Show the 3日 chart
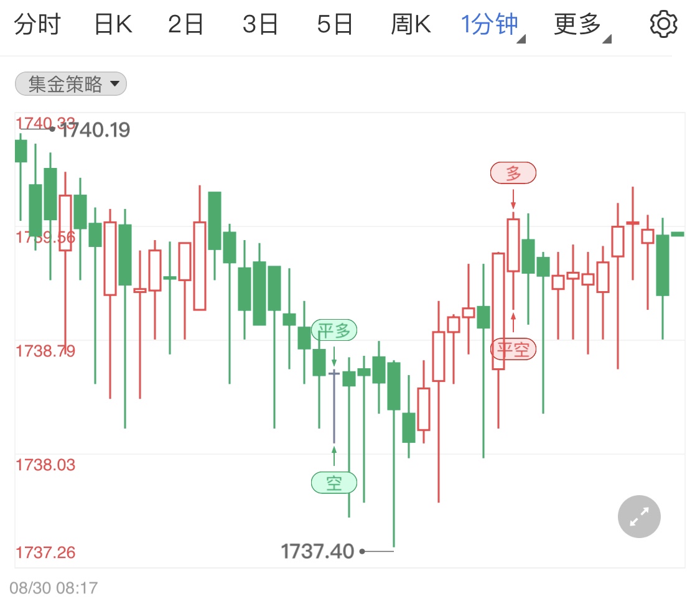 click(260, 25)
